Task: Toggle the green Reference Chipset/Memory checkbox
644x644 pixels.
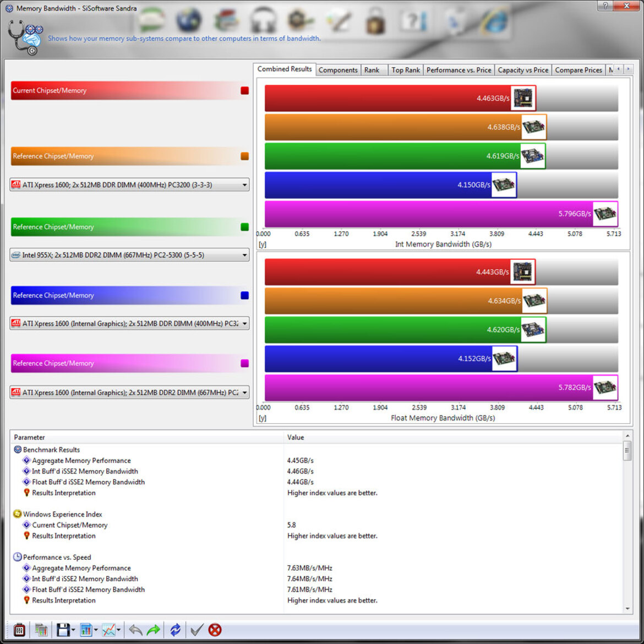Action: (244, 227)
